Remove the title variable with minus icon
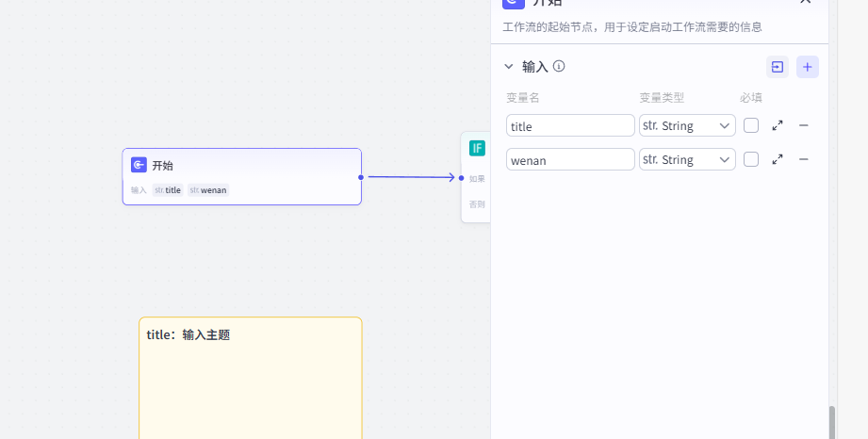 click(x=804, y=125)
